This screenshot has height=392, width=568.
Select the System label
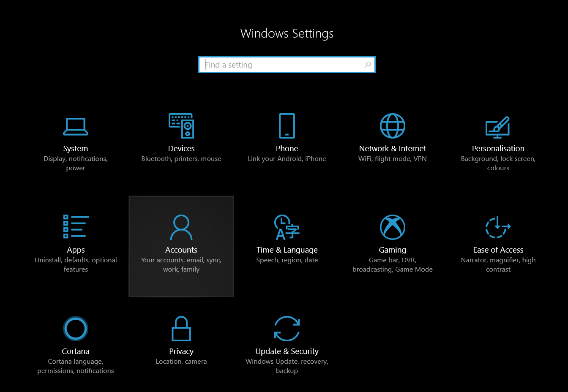[x=76, y=148]
